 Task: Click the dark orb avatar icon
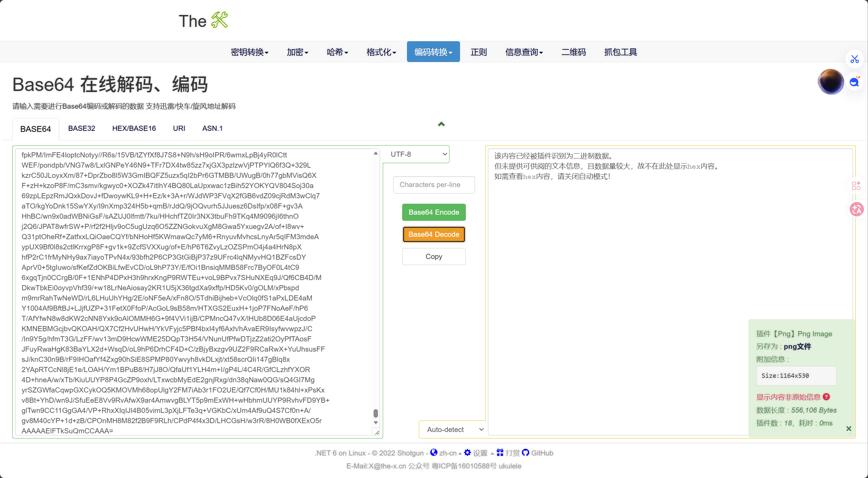(831, 81)
